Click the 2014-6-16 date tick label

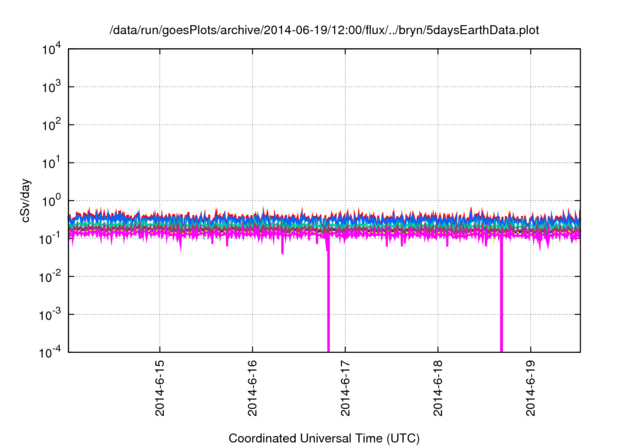click(252, 388)
